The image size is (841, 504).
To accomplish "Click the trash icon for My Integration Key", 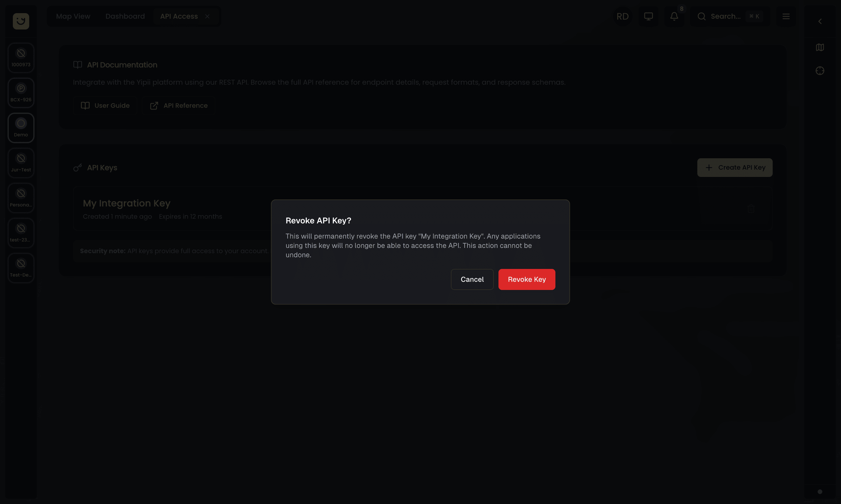I will coord(751,208).
